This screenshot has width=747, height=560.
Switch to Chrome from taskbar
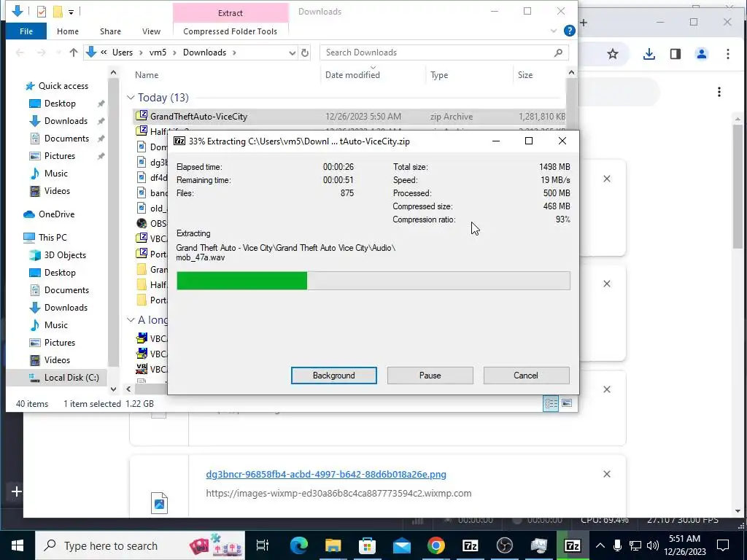pos(436,545)
